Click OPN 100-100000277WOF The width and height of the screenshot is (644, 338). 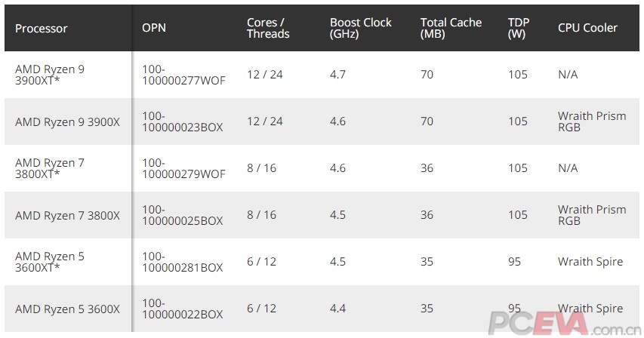point(183,75)
